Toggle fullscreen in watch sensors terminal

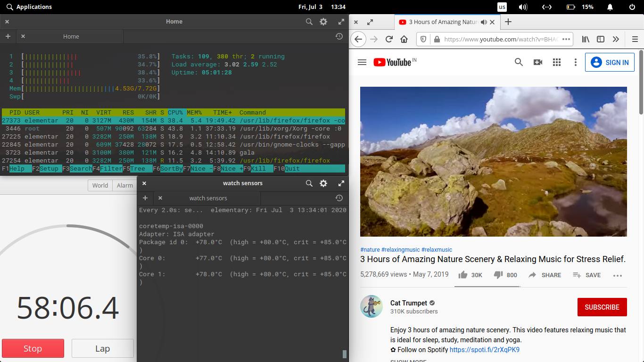[341, 183]
